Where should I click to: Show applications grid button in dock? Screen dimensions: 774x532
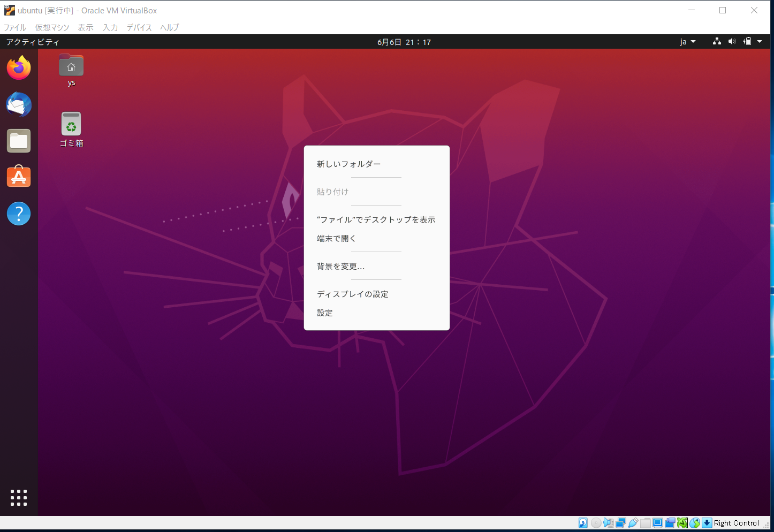tap(19, 497)
